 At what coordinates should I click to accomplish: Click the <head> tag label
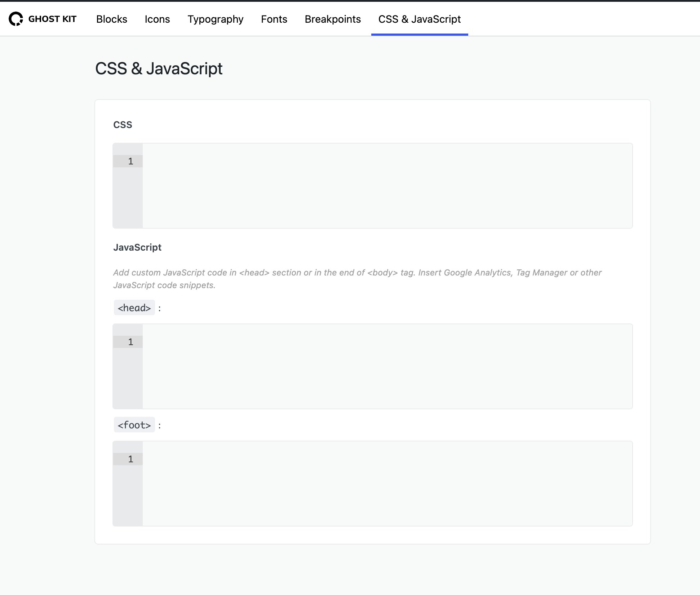coord(134,308)
